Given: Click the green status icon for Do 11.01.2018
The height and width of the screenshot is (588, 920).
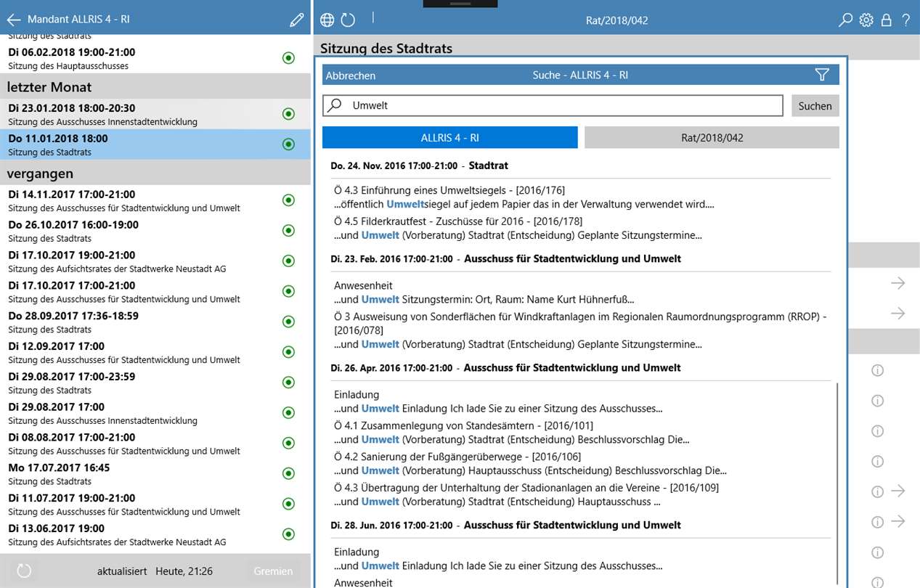Looking at the screenshot, I should pos(288,144).
